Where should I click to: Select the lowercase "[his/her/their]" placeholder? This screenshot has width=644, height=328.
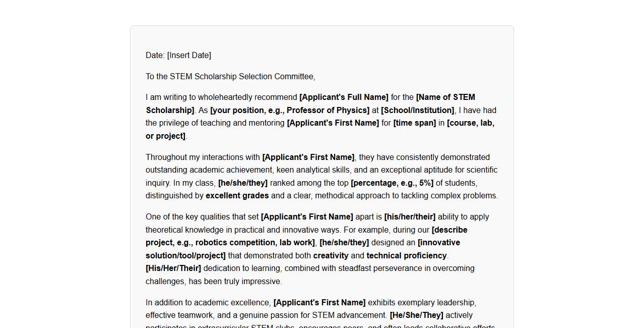(410, 217)
